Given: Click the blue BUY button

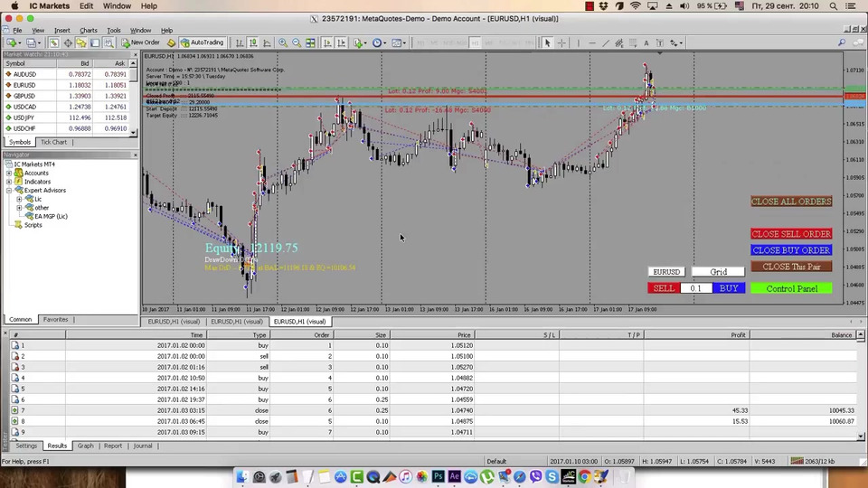Looking at the screenshot, I should coord(729,288).
